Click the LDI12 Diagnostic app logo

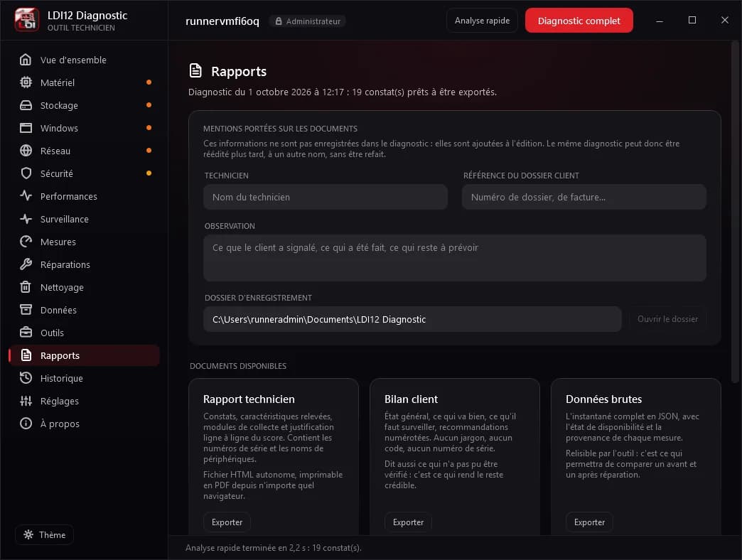tap(27, 20)
